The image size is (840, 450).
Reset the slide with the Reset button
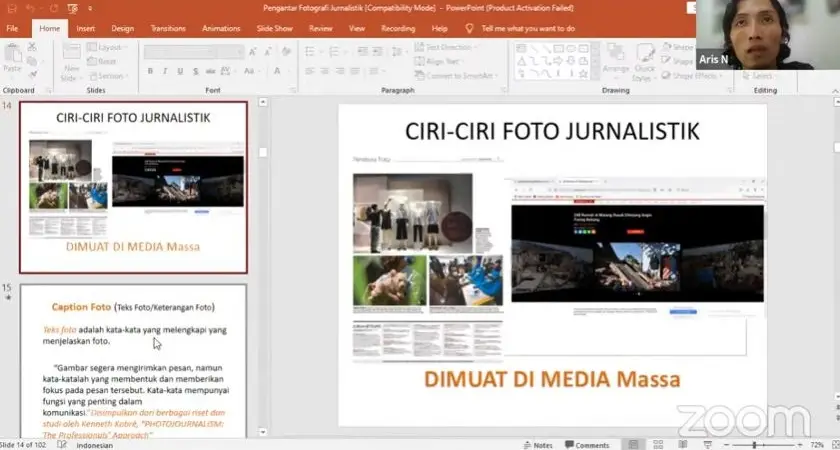102,62
